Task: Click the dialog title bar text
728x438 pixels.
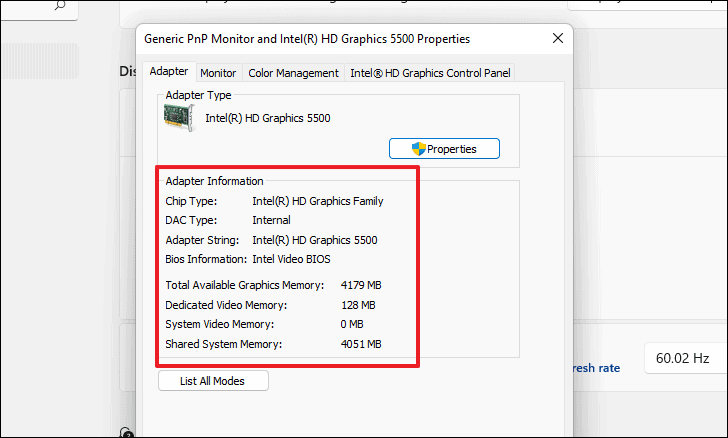Action: [x=307, y=39]
